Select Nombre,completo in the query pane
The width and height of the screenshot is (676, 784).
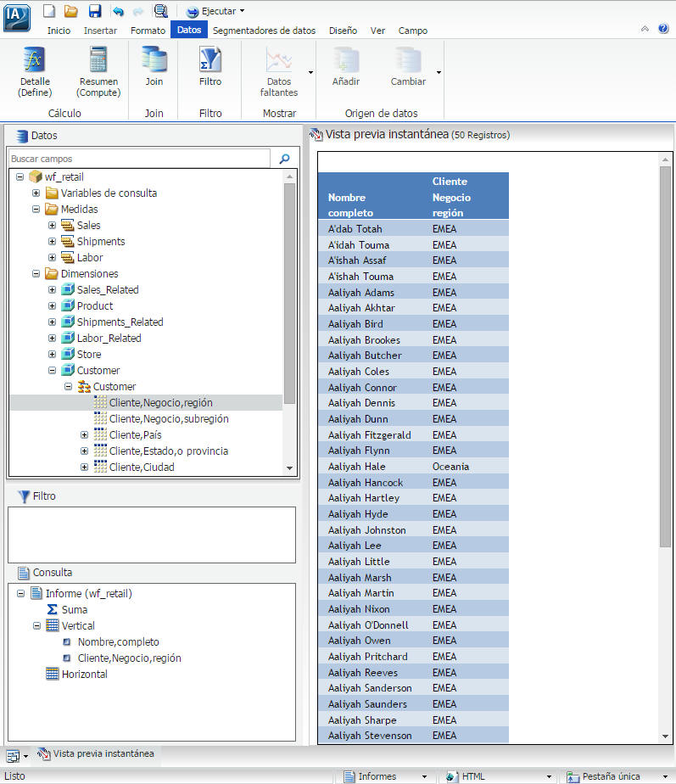tap(119, 642)
